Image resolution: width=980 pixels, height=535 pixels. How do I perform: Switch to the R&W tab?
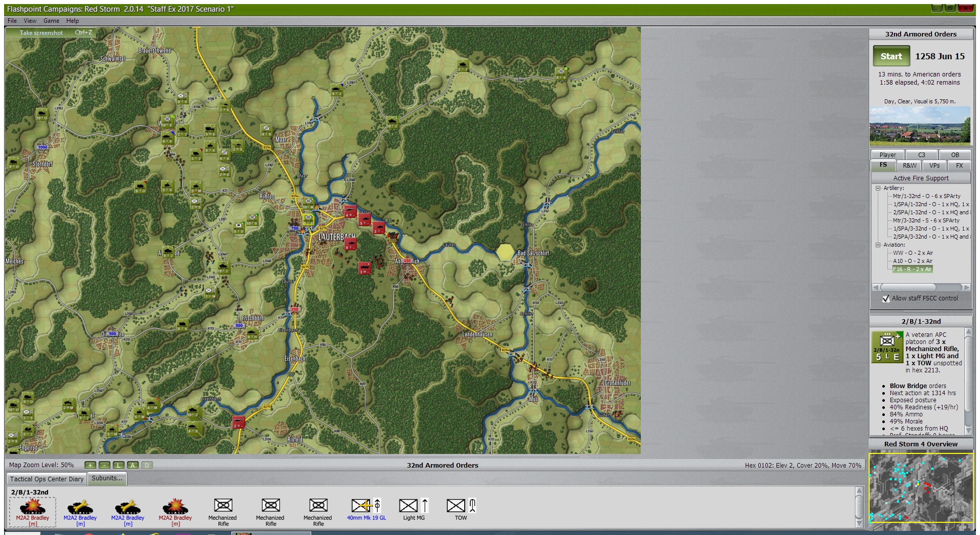point(909,166)
